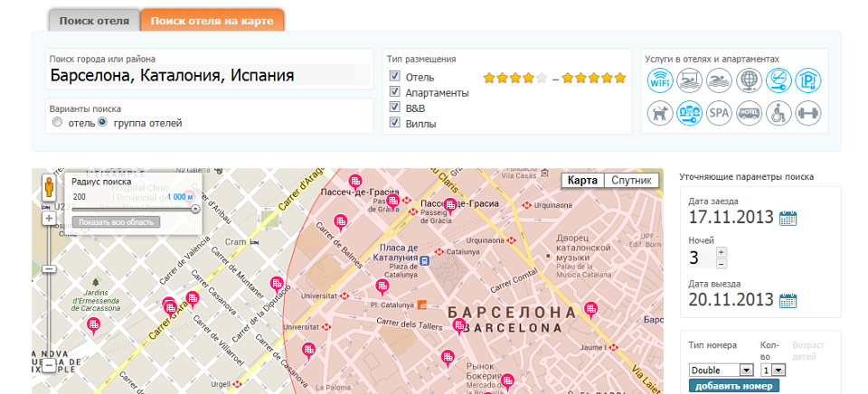Uncheck the Отель accommodation type checkbox
Screen dimensions: 868x394
pyautogui.click(x=395, y=76)
